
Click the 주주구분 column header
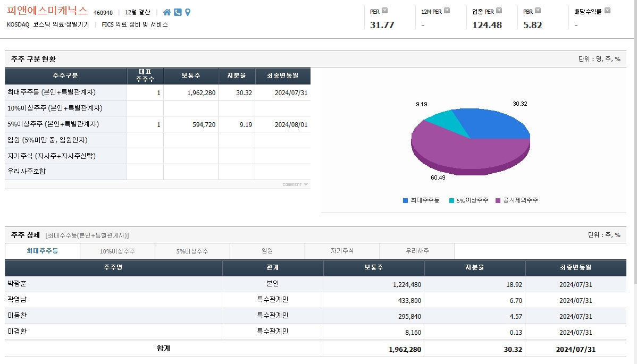[65, 76]
